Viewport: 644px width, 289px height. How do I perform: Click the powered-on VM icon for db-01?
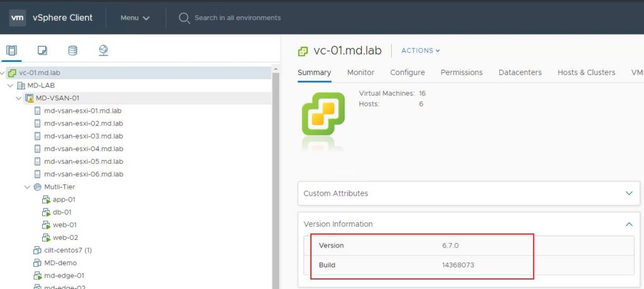click(x=47, y=213)
